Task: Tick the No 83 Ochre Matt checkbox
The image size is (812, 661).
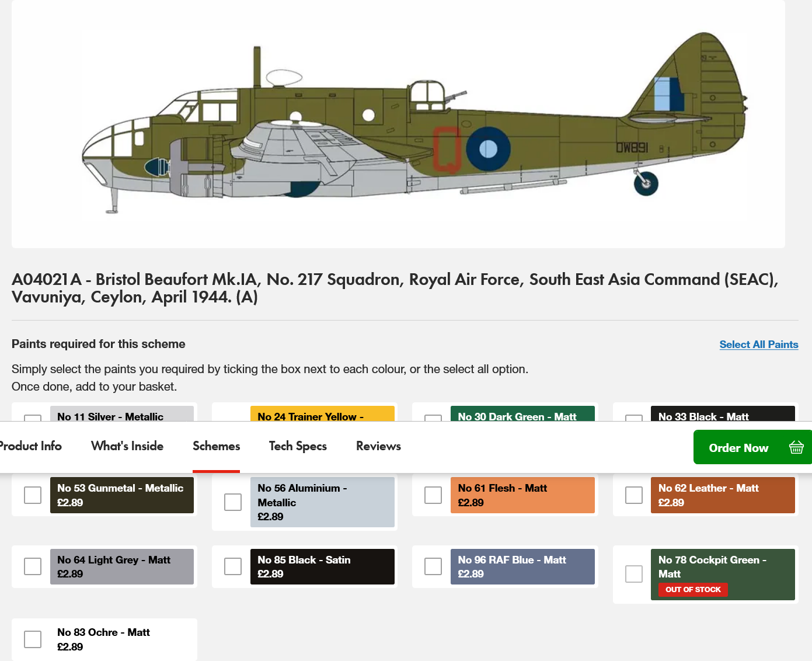Action: [x=33, y=639]
